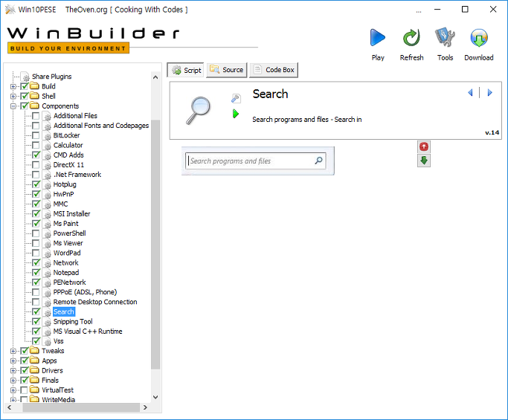
Task: Click the WordPad script gear icon
Action: tap(48, 253)
